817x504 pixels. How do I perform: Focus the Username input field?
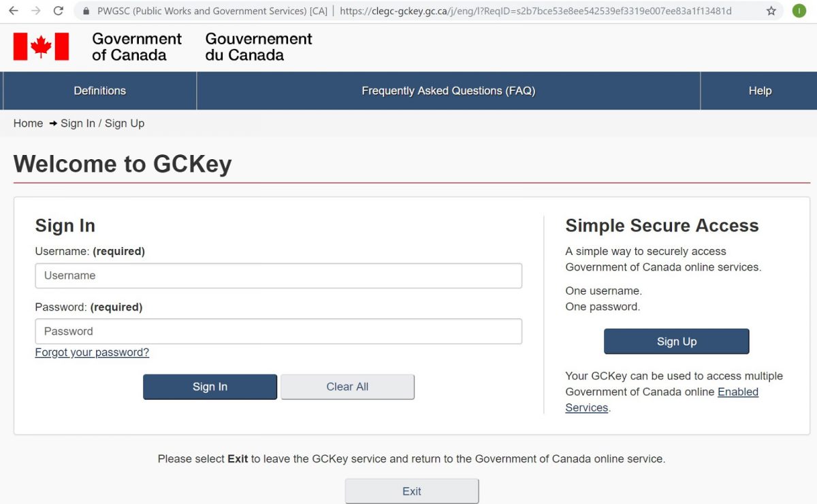278,275
